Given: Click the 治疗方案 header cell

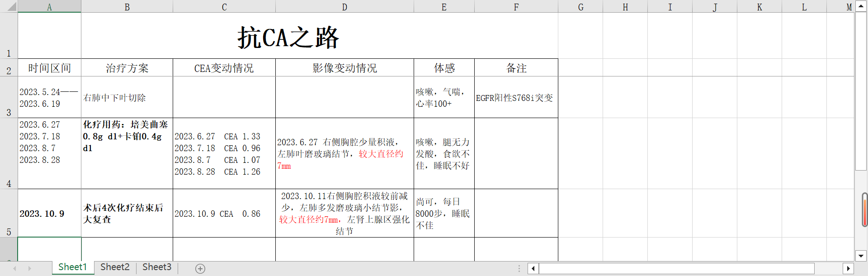Looking at the screenshot, I should pyautogui.click(x=127, y=68).
